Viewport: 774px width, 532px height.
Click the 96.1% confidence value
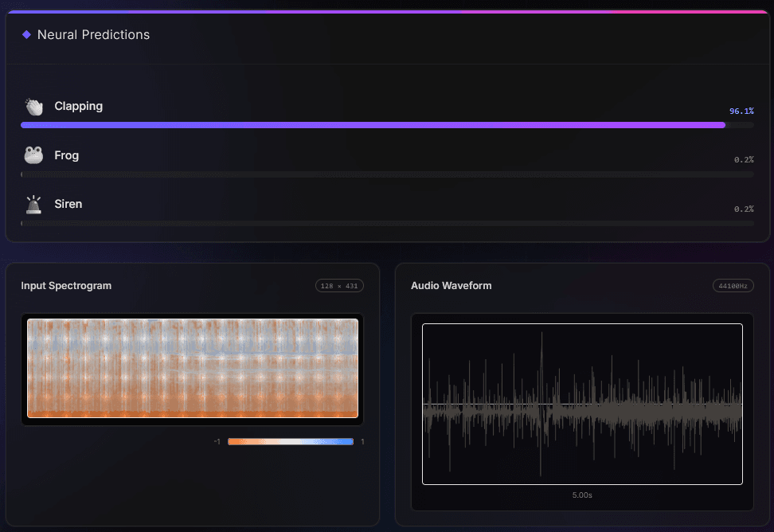741,111
